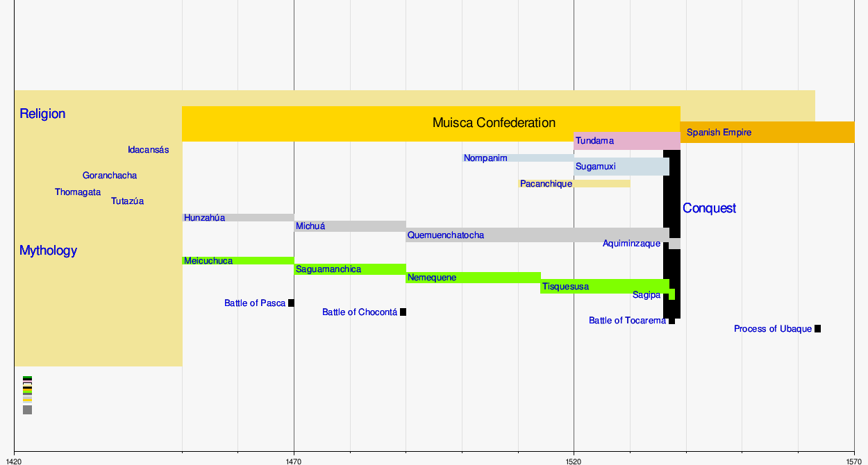Click the Tutazúa link
The height and width of the screenshot is (465, 868).
coord(127,201)
